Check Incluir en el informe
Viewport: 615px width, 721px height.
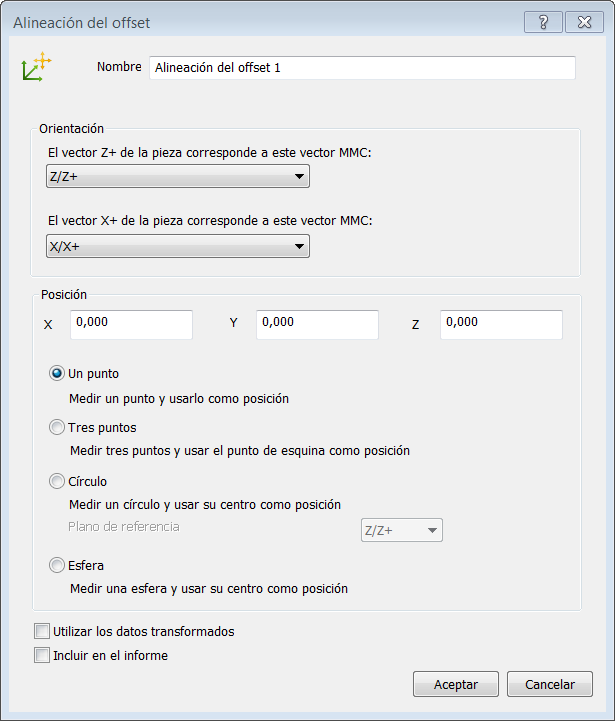click(x=42, y=656)
